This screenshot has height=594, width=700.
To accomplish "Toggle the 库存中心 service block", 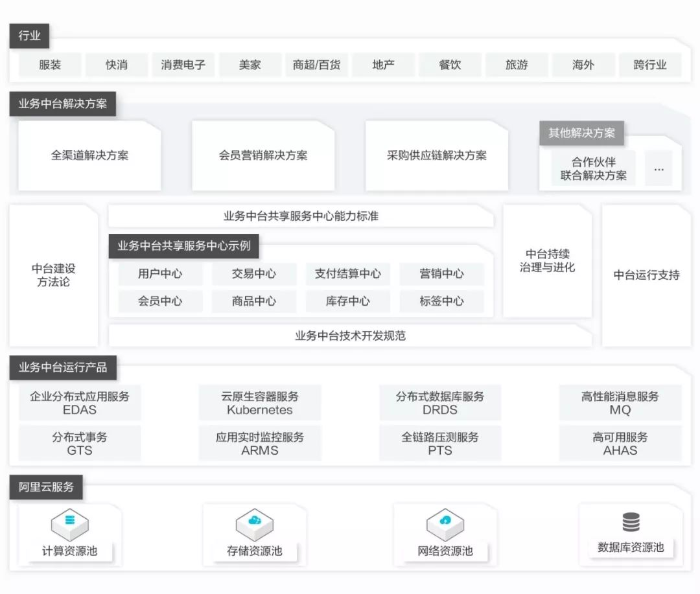I will [x=348, y=301].
